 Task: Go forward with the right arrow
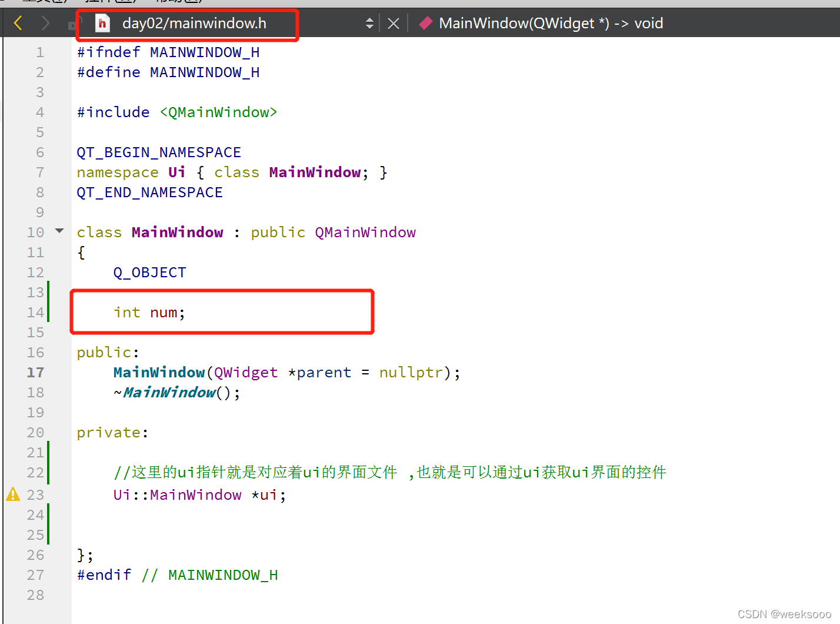click(x=45, y=24)
